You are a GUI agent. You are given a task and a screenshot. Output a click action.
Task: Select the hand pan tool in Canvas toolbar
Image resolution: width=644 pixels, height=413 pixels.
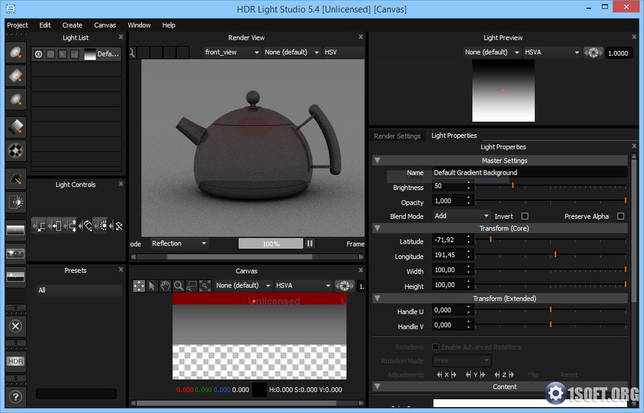pyautogui.click(x=165, y=286)
